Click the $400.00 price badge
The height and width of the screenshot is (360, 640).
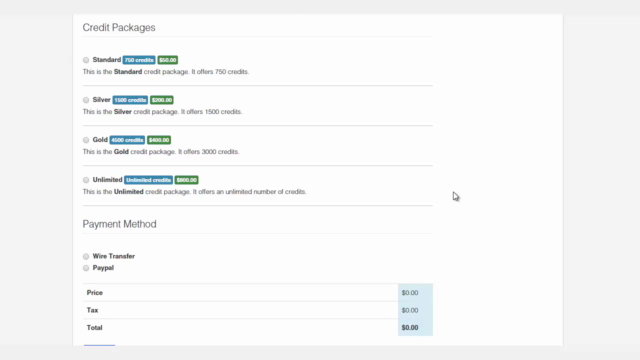pos(159,140)
